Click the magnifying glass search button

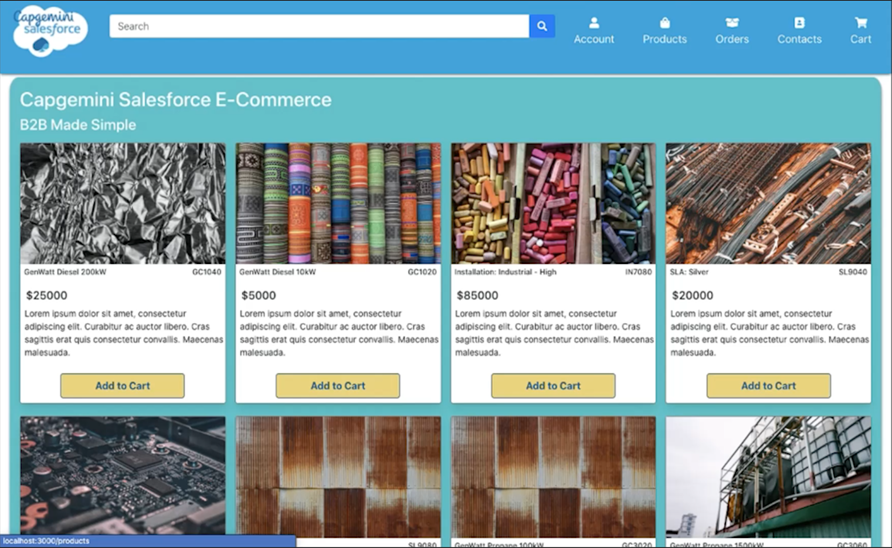click(542, 26)
